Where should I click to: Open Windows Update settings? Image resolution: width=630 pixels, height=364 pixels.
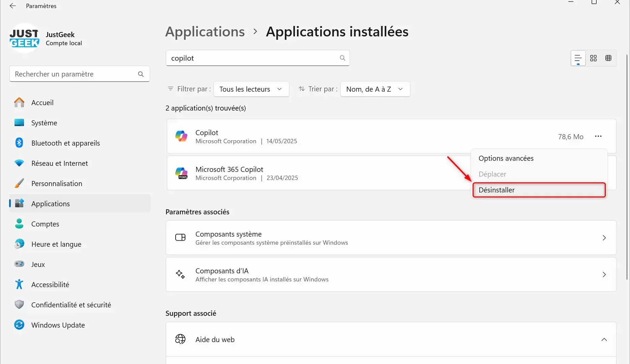click(80, 325)
